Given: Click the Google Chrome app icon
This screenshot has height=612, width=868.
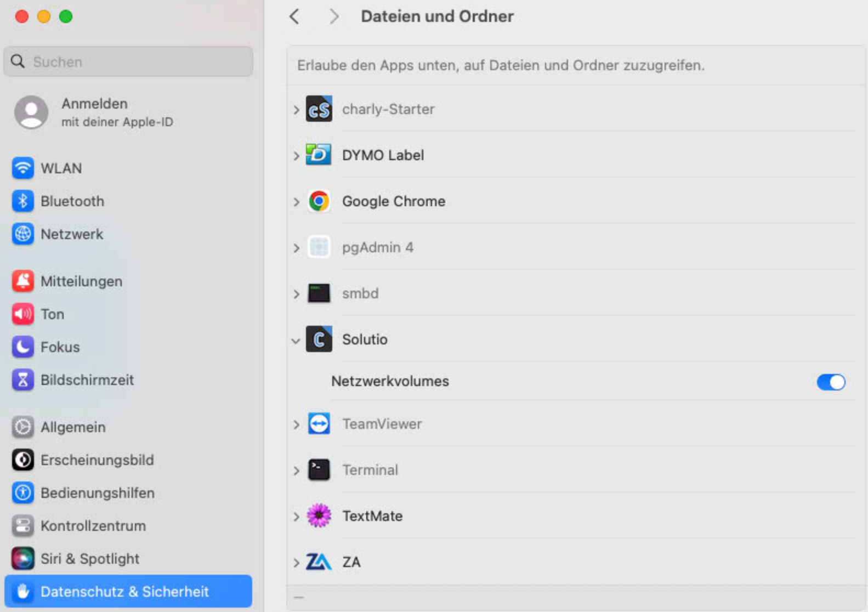Looking at the screenshot, I should [319, 201].
